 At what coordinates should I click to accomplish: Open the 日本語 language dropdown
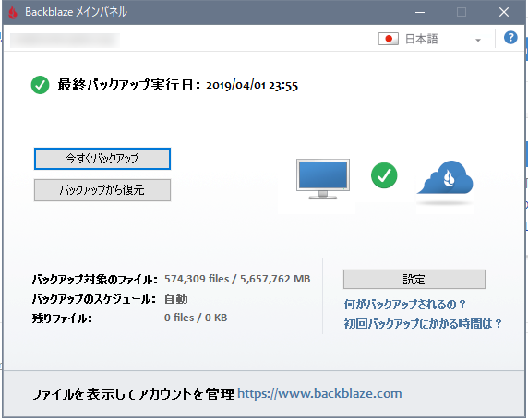(x=429, y=39)
